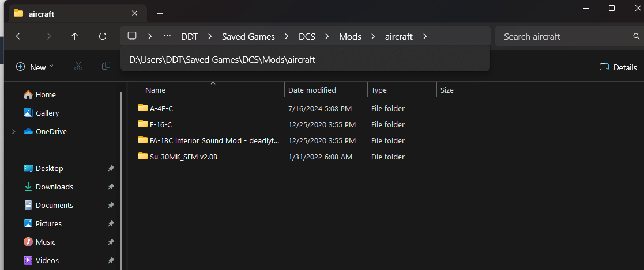This screenshot has width=644, height=270.
Task: Expand the OneDrive tree node
Action: 14,132
